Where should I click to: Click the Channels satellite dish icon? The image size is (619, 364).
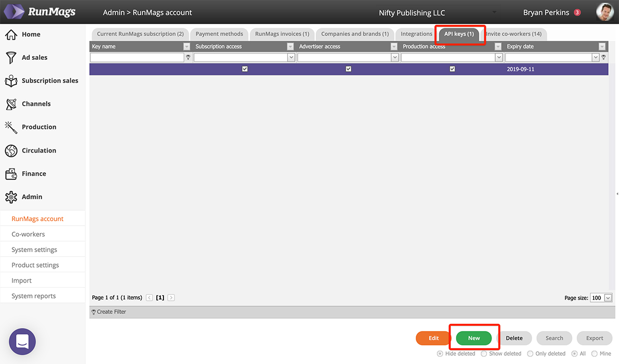[x=11, y=104]
